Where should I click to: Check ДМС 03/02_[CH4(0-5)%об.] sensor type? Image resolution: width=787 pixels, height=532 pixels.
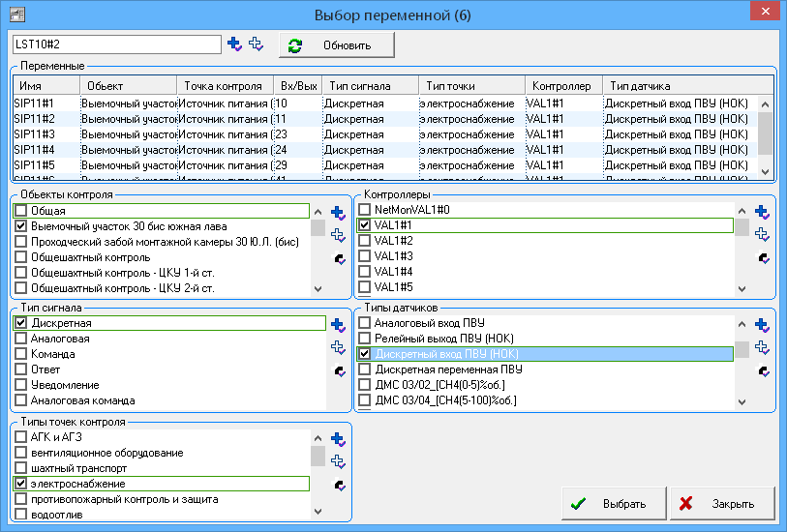pyautogui.click(x=364, y=385)
